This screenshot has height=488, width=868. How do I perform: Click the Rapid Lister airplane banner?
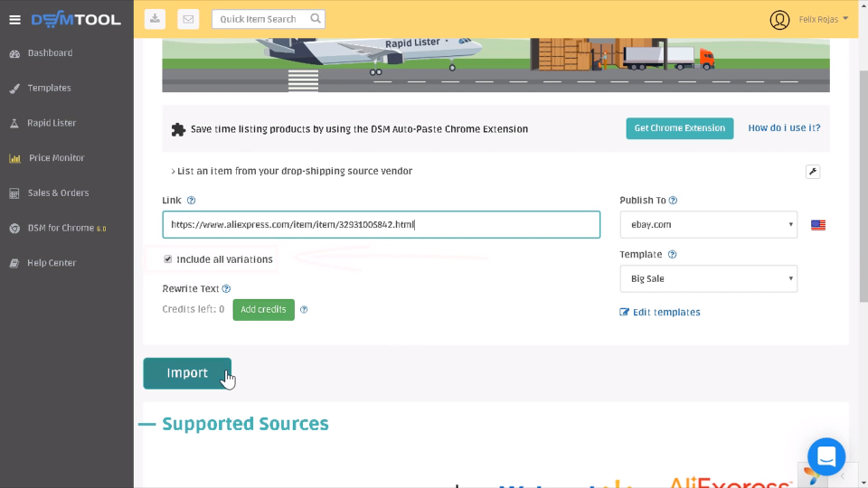[x=495, y=65]
